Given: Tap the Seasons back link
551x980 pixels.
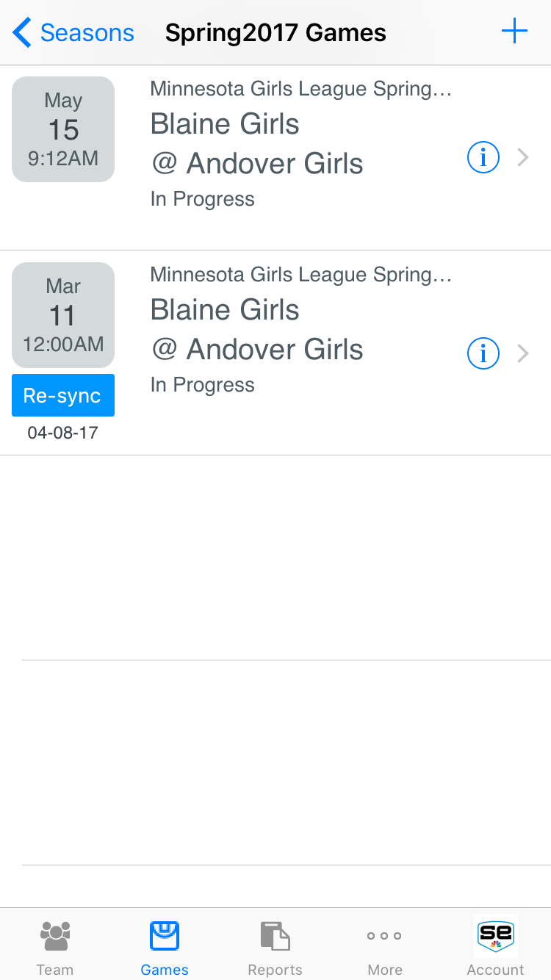Looking at the screenshot, I should (87, 33).
